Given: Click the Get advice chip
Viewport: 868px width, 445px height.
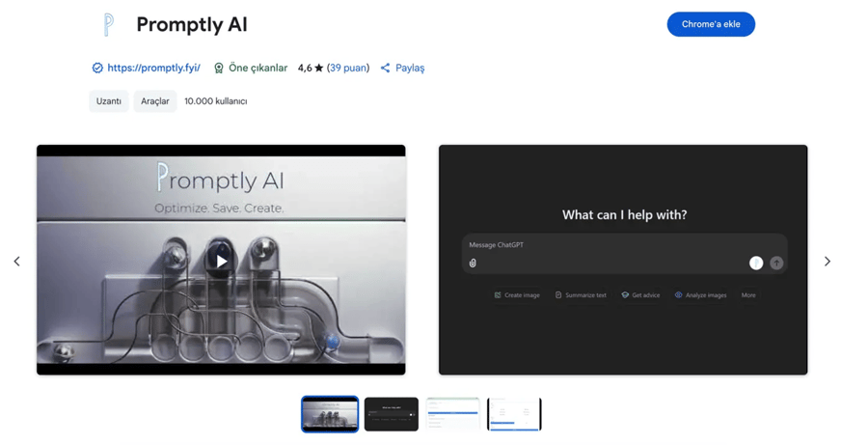Looking at the screenshot, I should click(640, 295).
